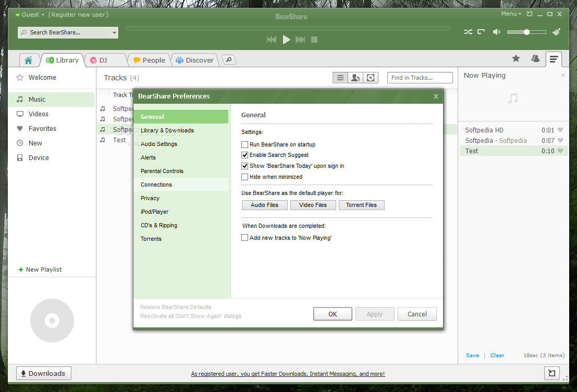Toggle shuffle playback icon
Screen dimensions: 577x392
(468, 32)
